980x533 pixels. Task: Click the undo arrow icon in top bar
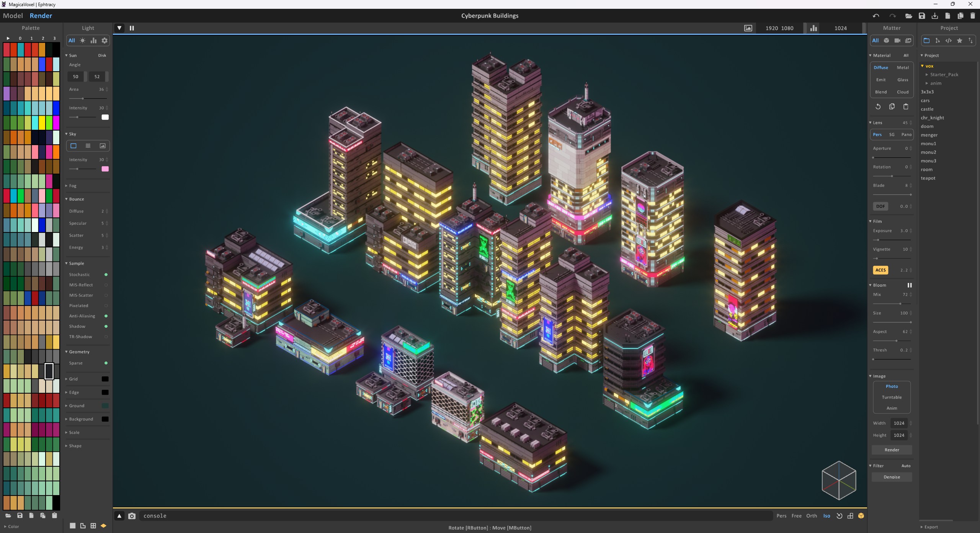coord(876,16)
